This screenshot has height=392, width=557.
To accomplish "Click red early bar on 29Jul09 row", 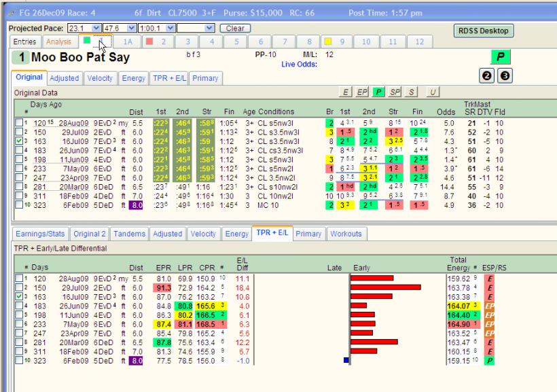I will coord(385,287).
